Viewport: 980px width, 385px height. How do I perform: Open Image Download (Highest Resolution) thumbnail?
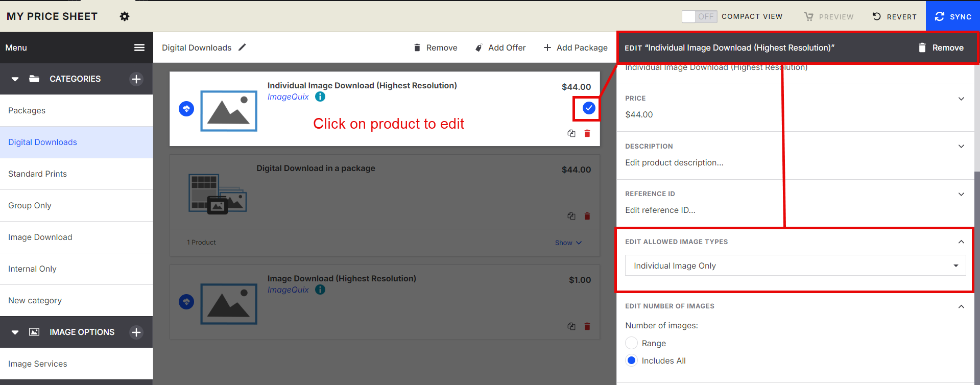pos(229,304)
